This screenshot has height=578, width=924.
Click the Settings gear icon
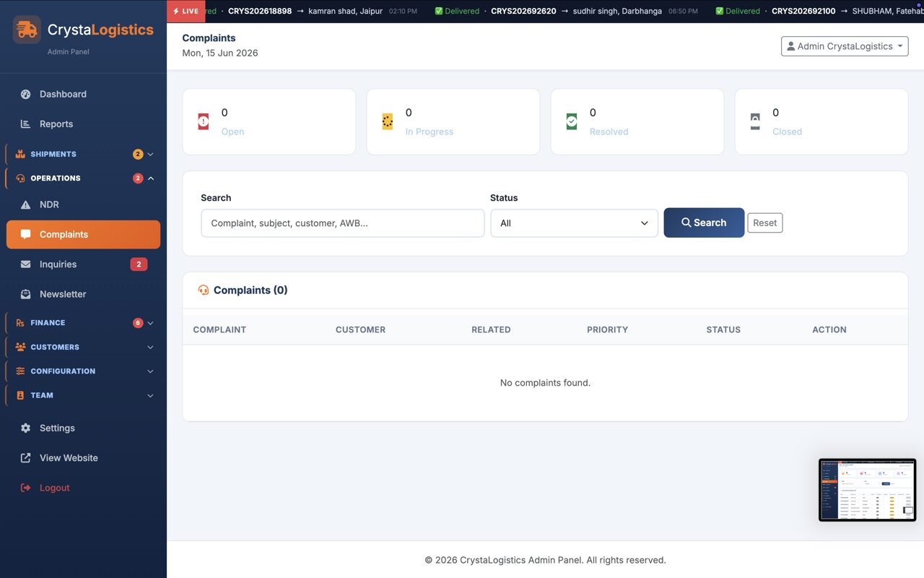(26, 428)
